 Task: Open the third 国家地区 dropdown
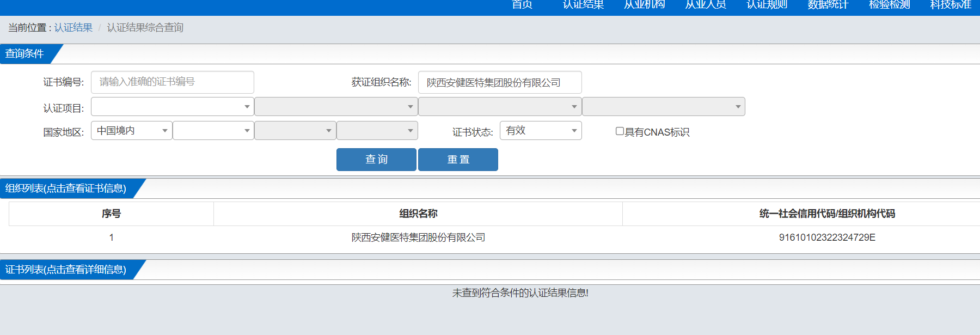(x=295, y=131)
